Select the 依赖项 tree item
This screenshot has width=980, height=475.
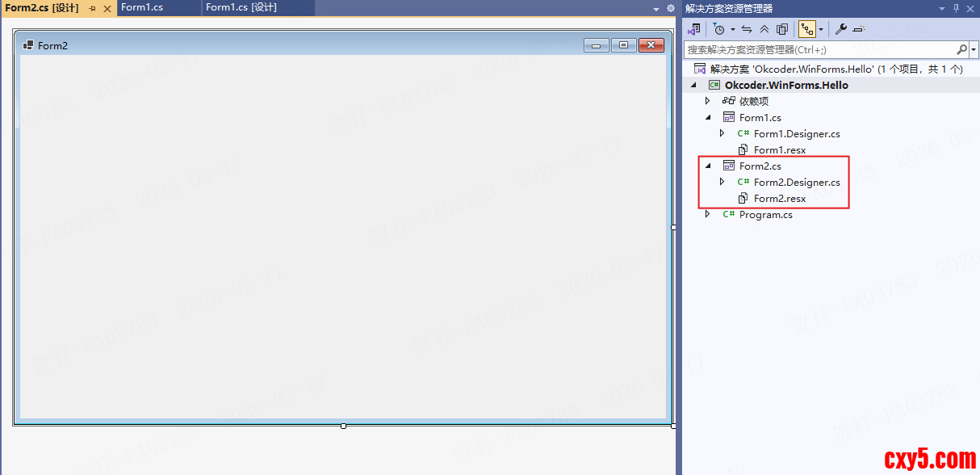[754, 101]
